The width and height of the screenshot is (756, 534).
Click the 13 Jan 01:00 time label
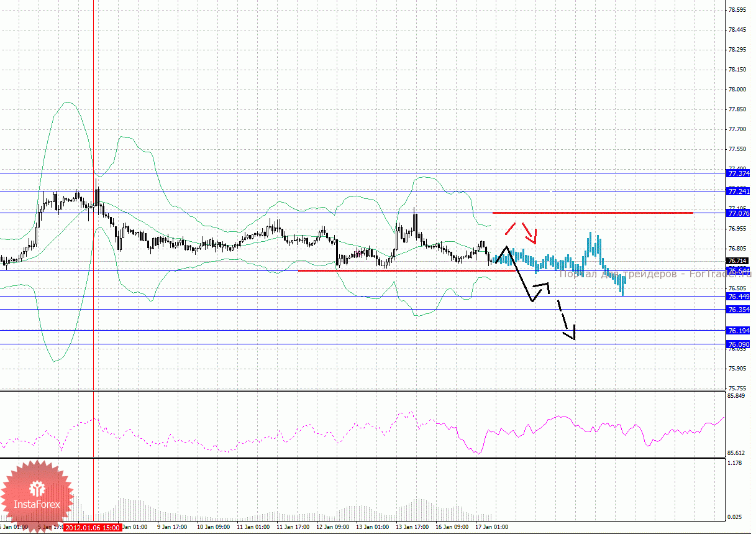(x=372, y=527)
